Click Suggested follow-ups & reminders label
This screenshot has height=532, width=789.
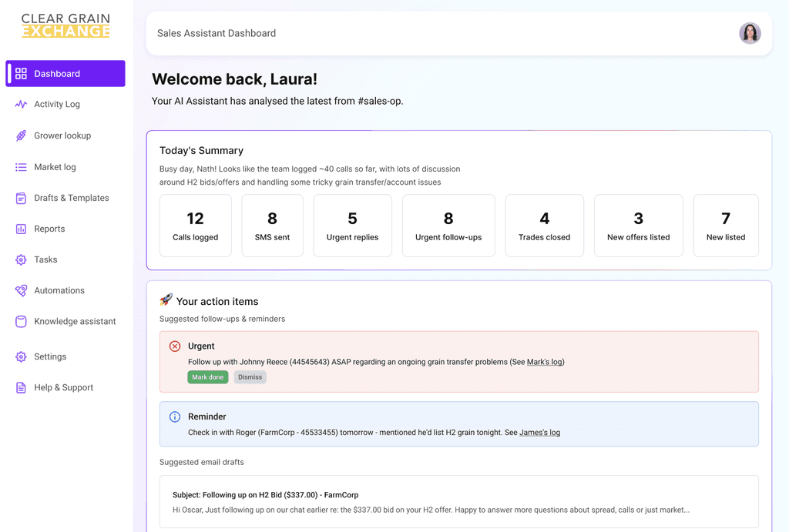223,319
